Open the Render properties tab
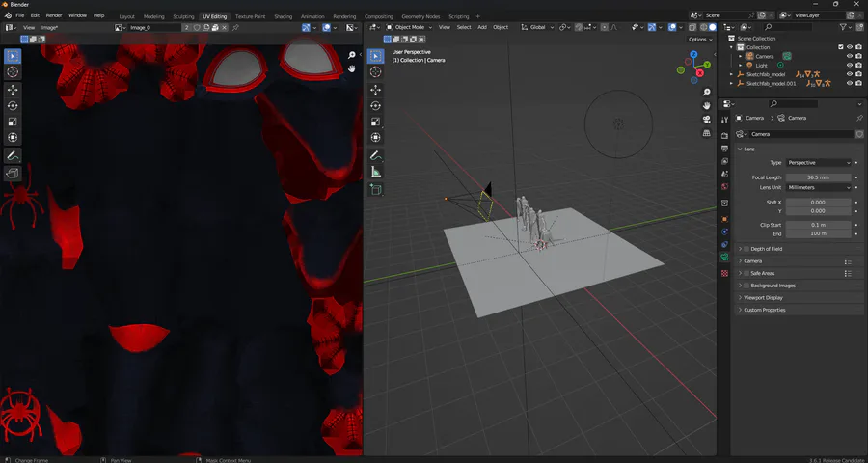 click(724, 136)
